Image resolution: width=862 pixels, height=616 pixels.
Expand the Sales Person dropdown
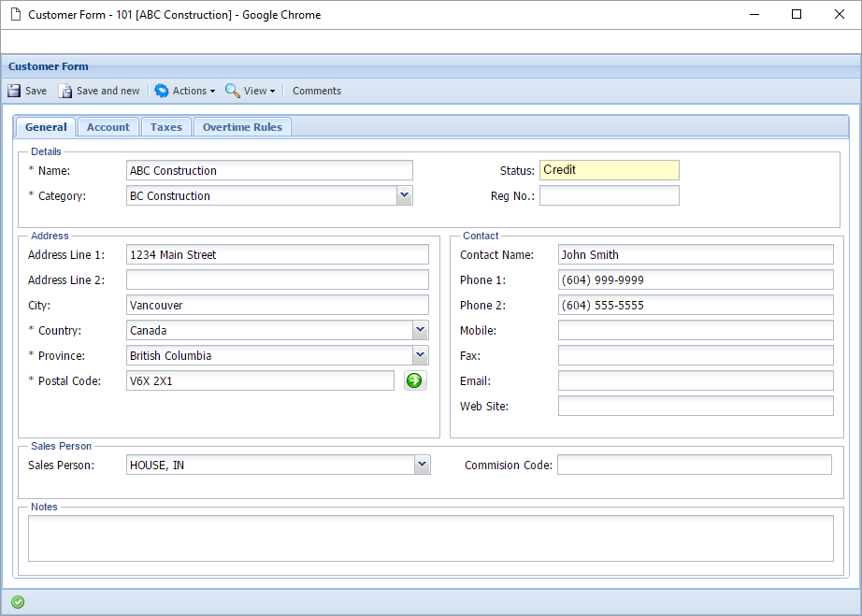[422, 465]
